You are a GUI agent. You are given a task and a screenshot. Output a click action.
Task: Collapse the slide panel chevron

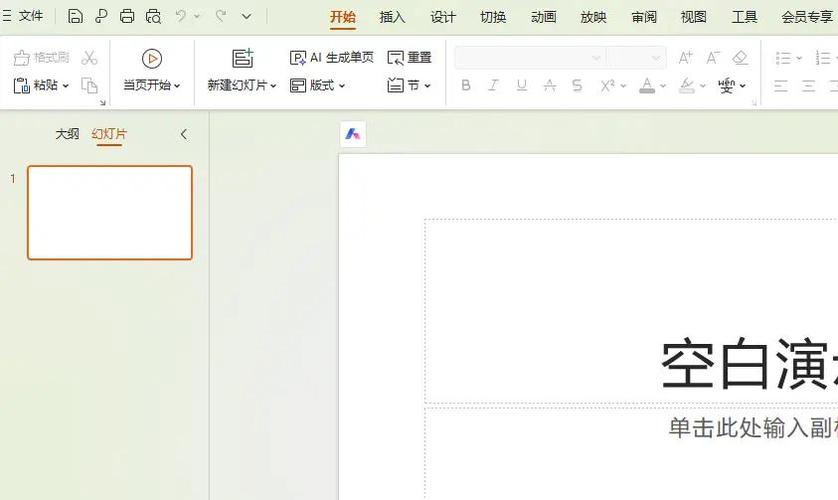[184, 134]
